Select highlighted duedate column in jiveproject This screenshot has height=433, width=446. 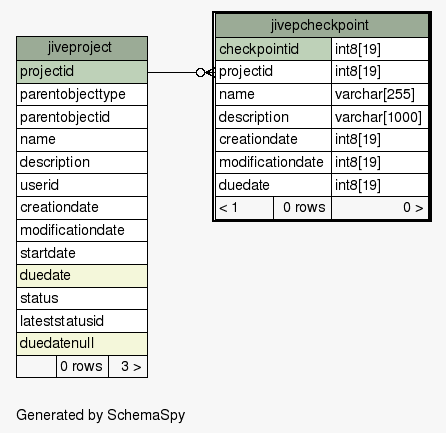click(x=82, y=276)
